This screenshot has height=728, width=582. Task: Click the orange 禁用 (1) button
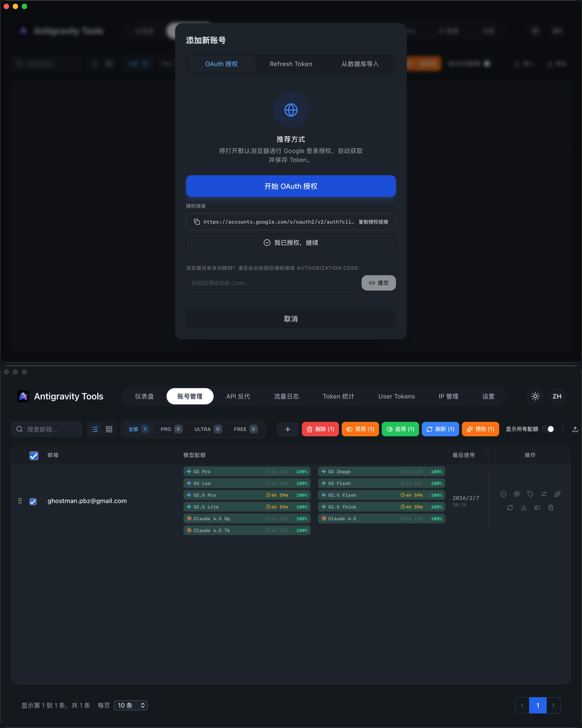click(x=360, y=429)
